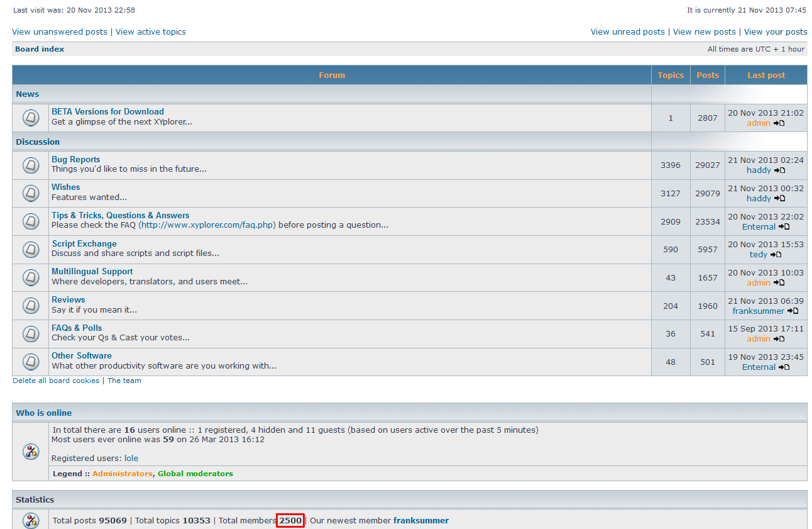The height and width of the screenshot is (529, 812).
Task: Delete all board cookies
Action: point(56,381)
